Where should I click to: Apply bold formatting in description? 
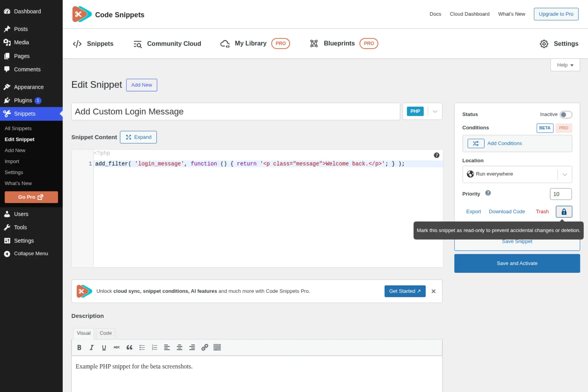pos(79,347)
